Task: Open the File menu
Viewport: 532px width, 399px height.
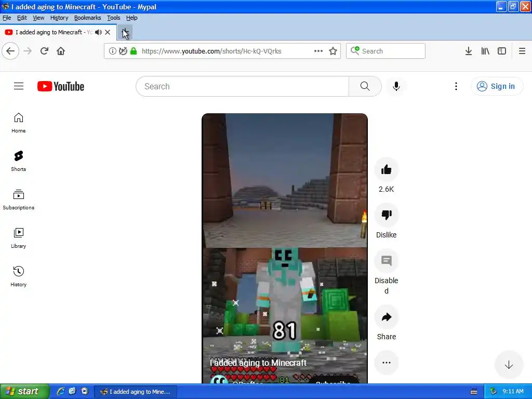Action: pyautogui.click(x=7, y=18)
